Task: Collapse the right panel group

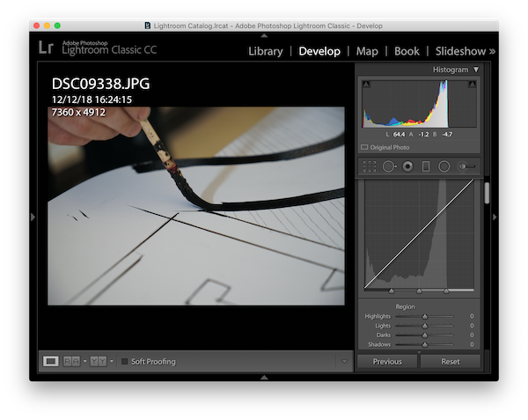Action: tap(495, 217)
